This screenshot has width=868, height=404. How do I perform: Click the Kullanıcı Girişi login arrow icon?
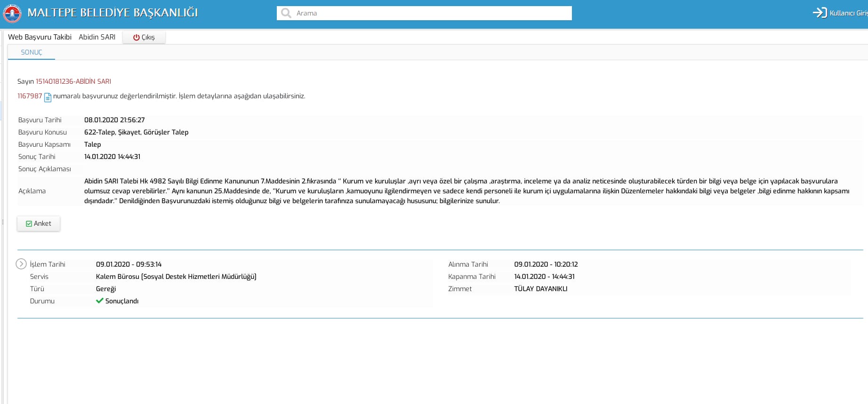point(820,13)
